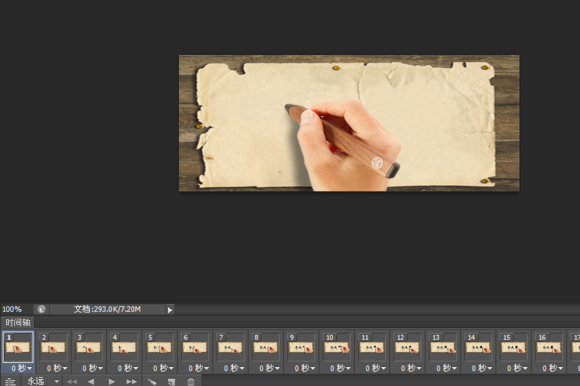580x386 pixels.
Task: Delete selected frame trash icon
Action: point(190,381)
